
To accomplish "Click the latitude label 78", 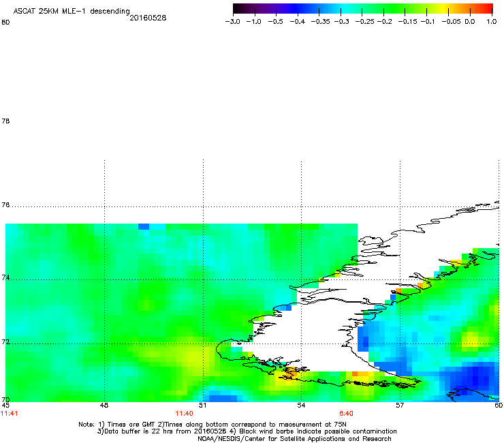I will click(5, 121).
